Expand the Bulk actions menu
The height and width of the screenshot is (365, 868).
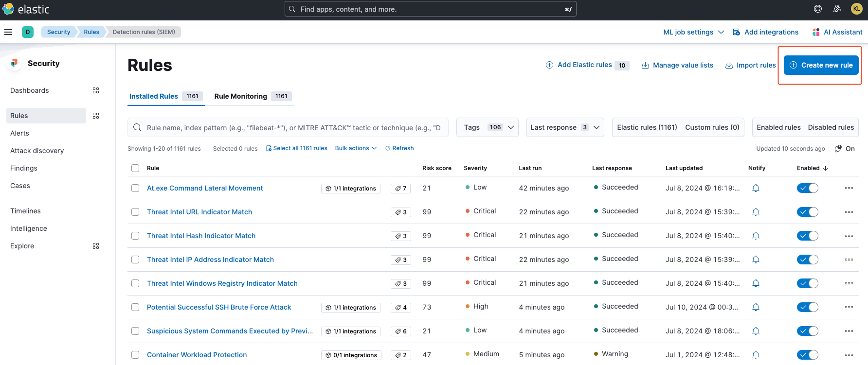356,148
